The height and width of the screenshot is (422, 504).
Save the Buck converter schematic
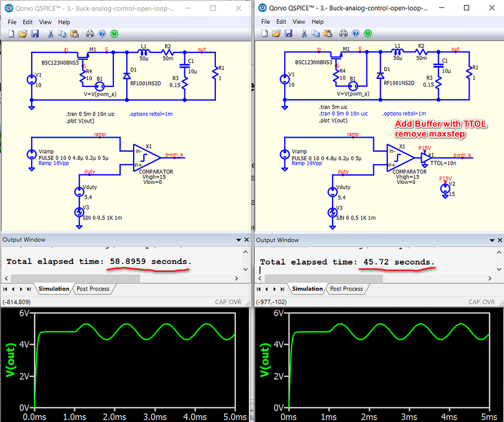[36, 33]
